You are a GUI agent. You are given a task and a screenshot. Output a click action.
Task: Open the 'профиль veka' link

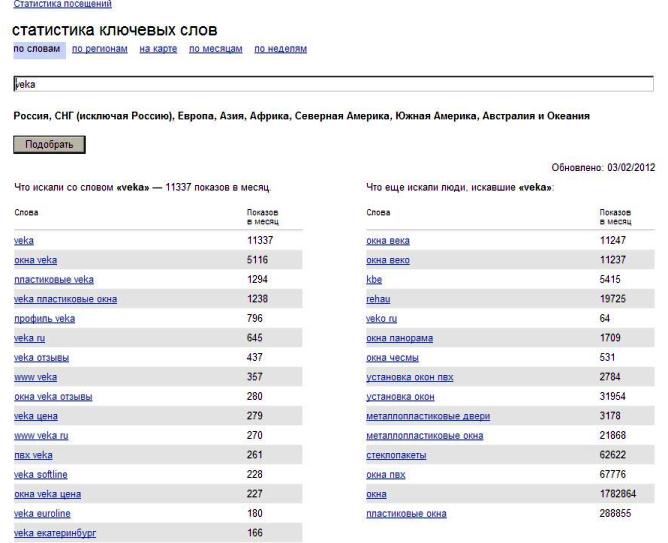point(44,319)
